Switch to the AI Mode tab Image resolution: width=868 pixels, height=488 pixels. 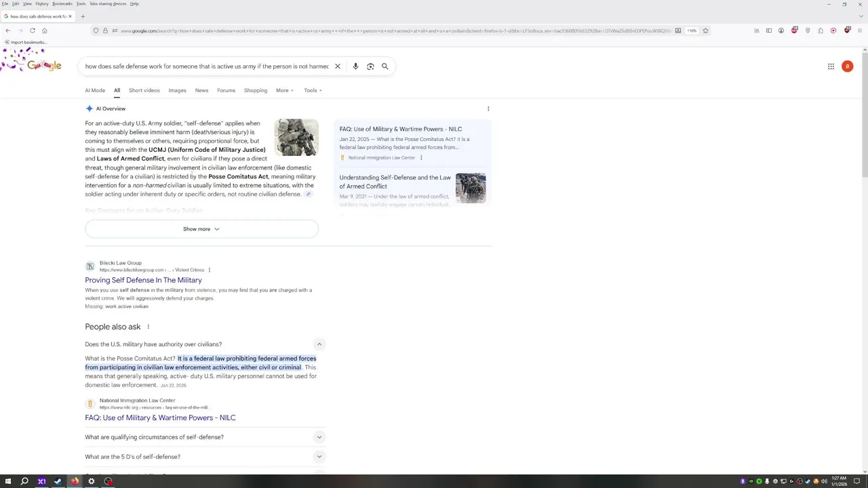tap(95, 90)
